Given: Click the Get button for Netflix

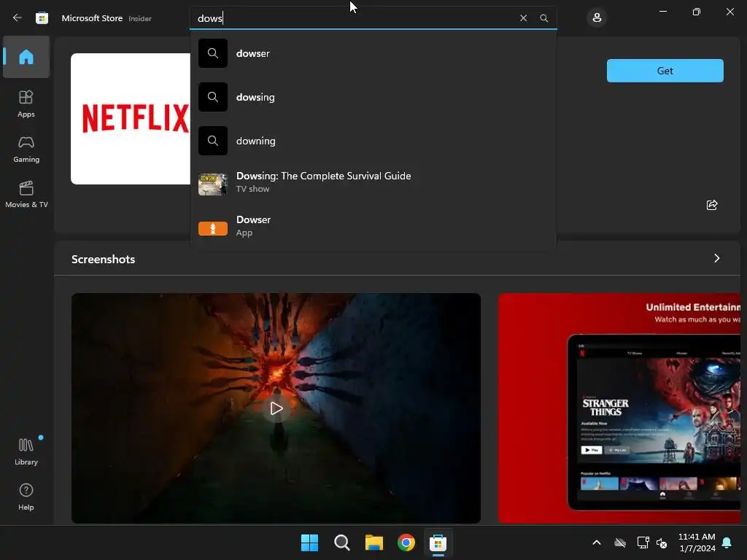Looking at the screenshot, I should [665, 71].
